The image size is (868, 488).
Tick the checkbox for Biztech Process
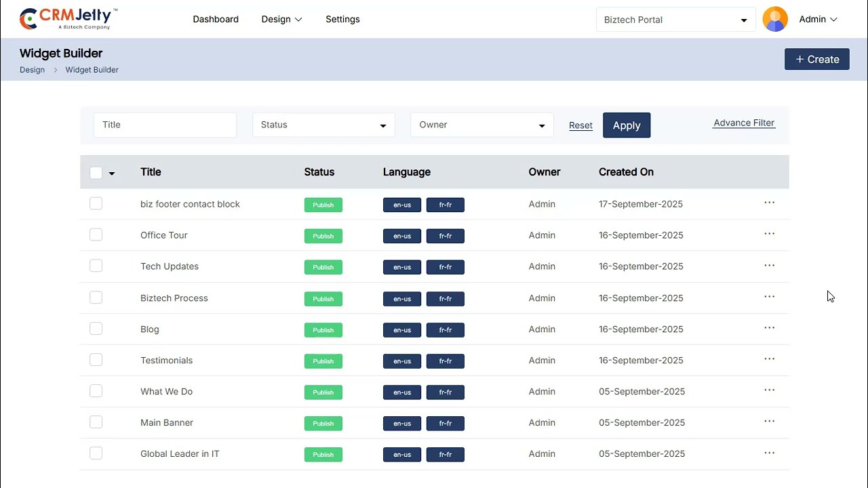point(96,298)
